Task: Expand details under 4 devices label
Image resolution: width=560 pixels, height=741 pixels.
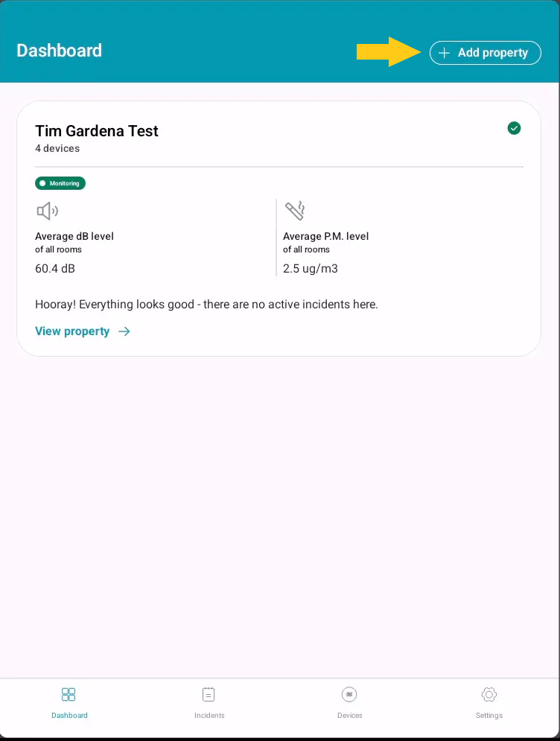Action: point(57,148)
